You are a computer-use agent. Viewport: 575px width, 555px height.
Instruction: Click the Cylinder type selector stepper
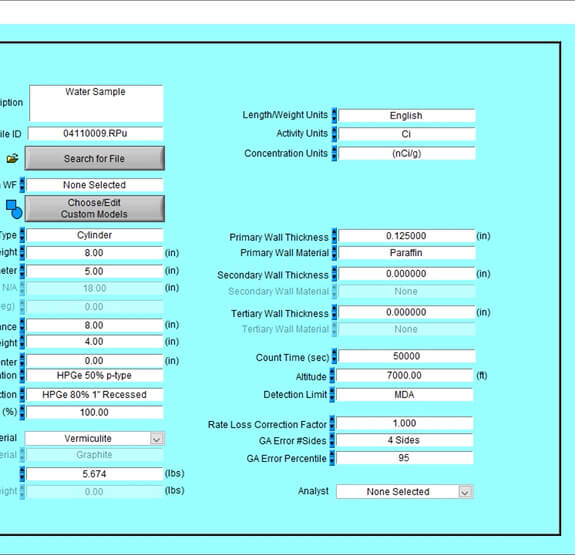coord(22,235)
